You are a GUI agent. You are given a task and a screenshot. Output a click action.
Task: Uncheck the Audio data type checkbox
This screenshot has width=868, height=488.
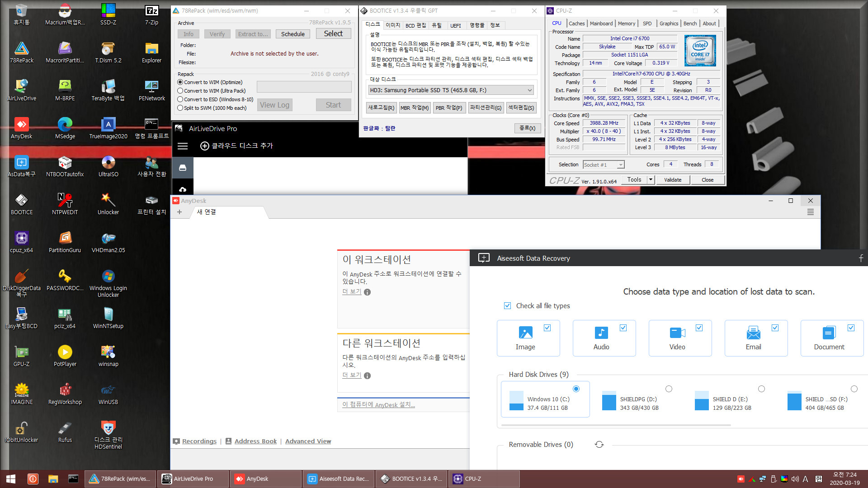click(x=623, y=328)
